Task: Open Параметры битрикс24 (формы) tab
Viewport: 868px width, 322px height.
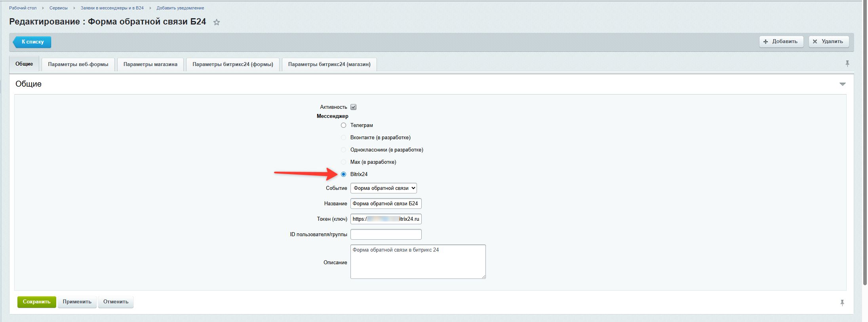Action: (232, 64)
